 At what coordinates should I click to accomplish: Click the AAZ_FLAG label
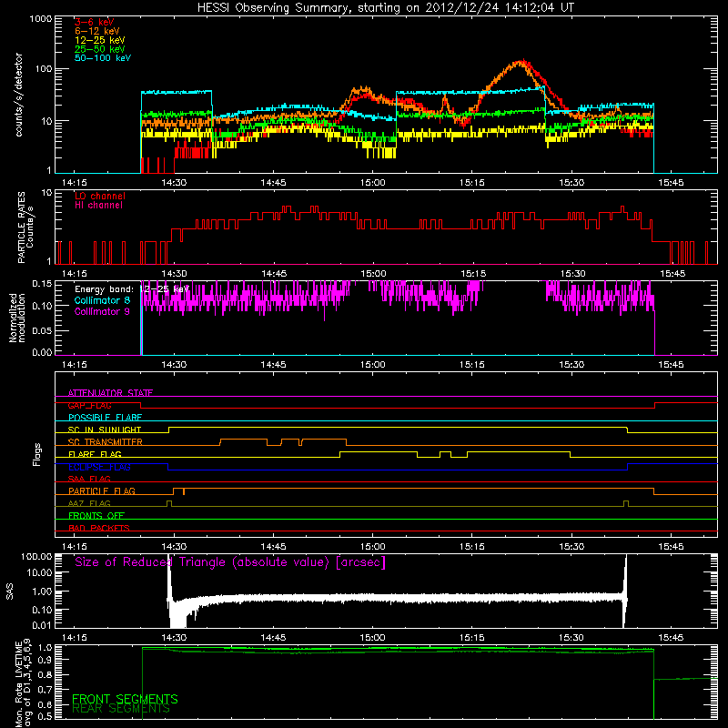pyautogui.click(x=89, y=503)
